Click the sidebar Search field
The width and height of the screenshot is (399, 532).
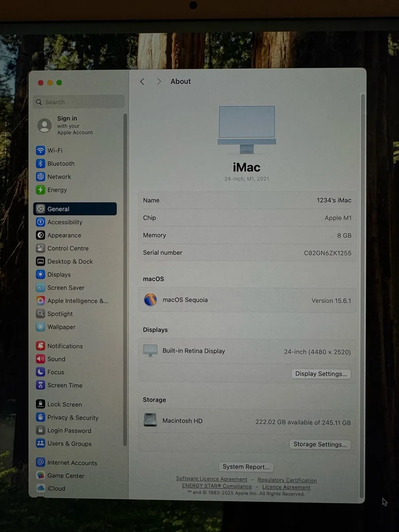(x=78, y=102)
